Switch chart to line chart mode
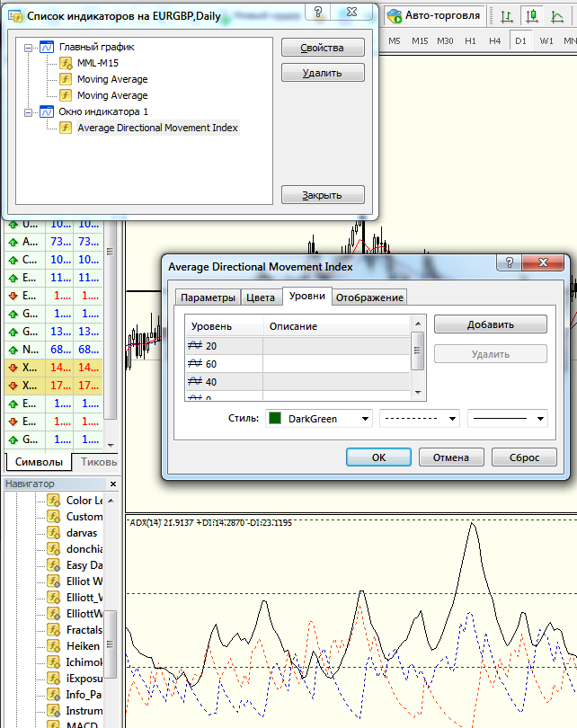This screenshot has height=728, width=577. point(557,16)
